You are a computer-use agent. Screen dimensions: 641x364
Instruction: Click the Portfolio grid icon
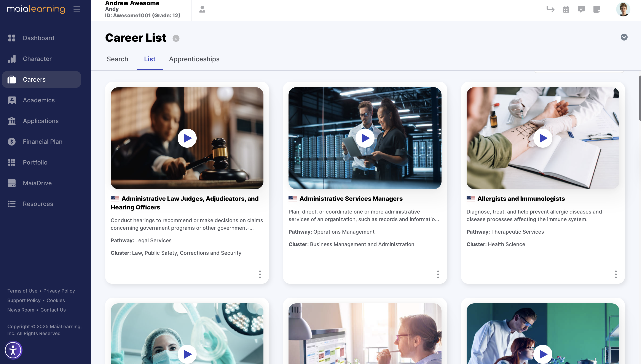tap(11, 163)
